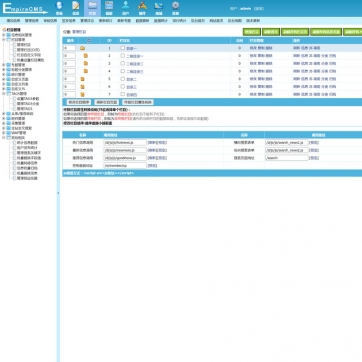Click the 附件管理 folder icon in sidebar tree
Viewport: 362px width, 362px height.
[8, 118]
